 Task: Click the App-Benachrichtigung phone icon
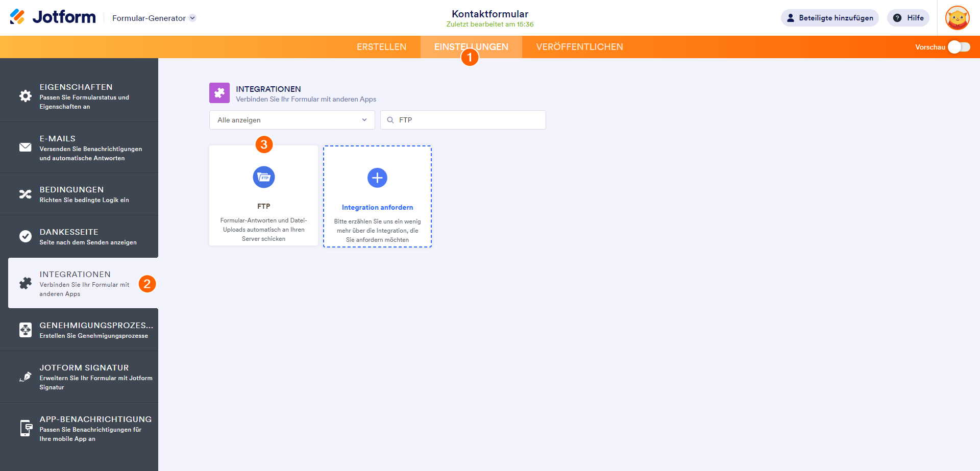click(26, 428)
